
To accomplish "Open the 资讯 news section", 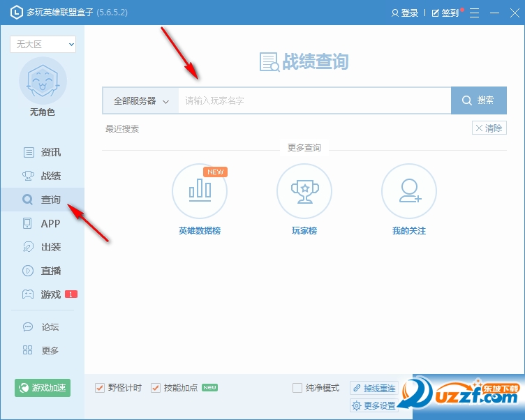I will coord(42,152).
